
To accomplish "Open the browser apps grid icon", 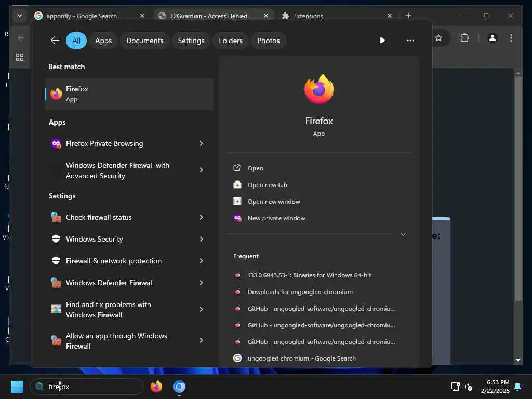I will [x=20, y=57].
